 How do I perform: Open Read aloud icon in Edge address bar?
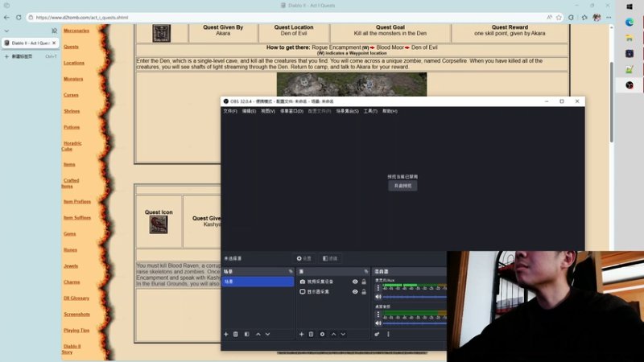pos(549,17)
